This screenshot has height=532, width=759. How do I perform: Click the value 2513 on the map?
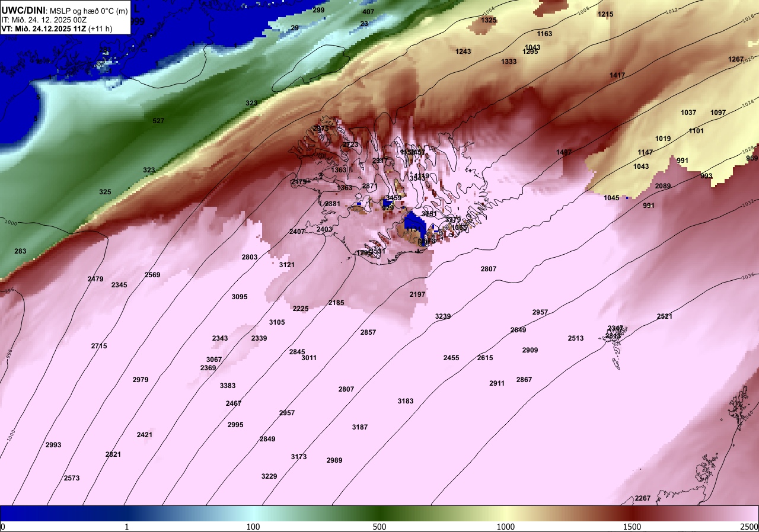point(576,338)
